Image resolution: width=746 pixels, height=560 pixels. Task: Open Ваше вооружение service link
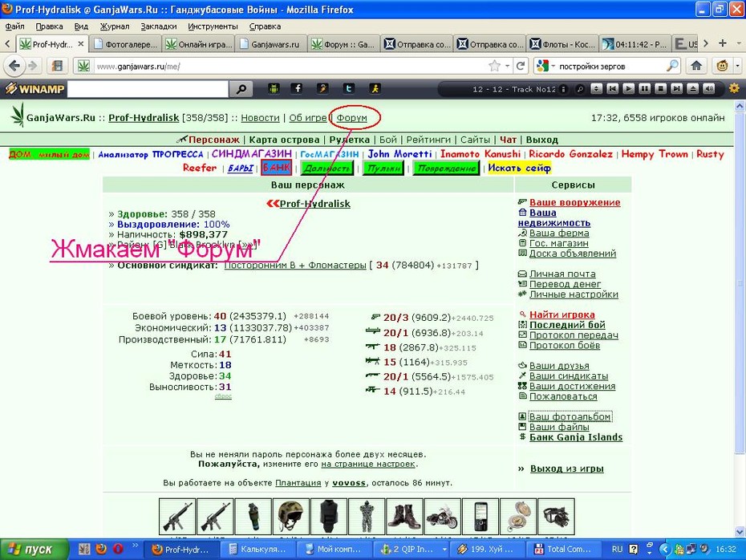pos(574,202)
